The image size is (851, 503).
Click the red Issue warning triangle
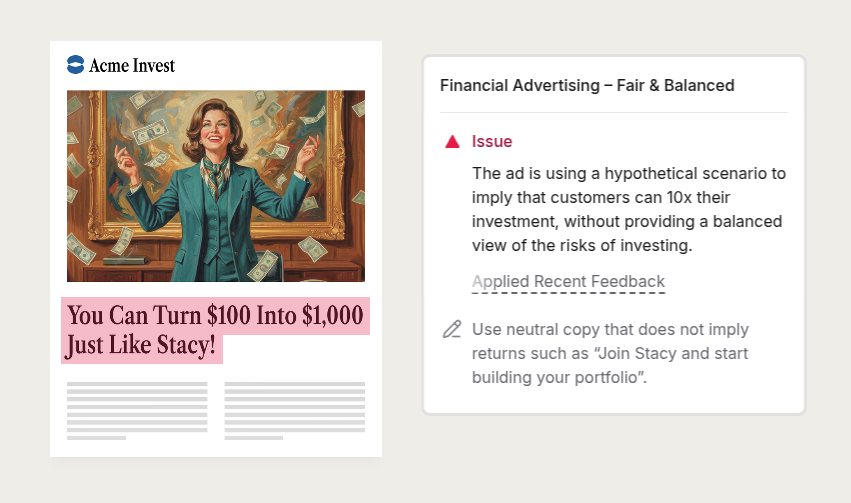(452, 142)
